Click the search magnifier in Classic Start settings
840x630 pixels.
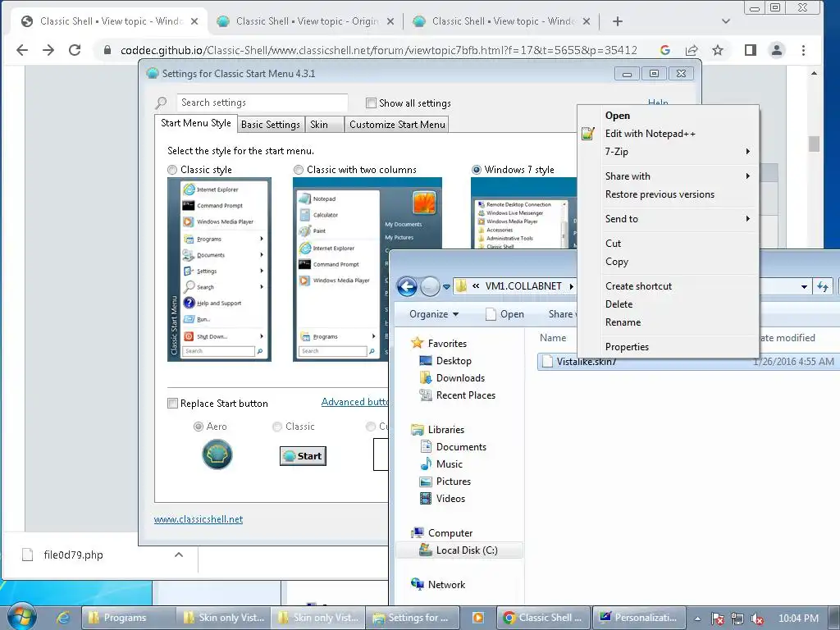162,103
